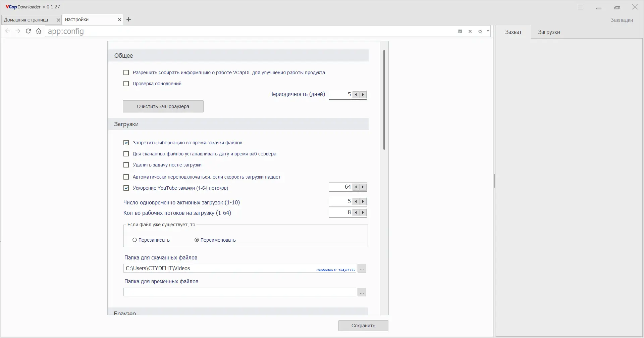The height and width of the screenshot is (338, 644).
Task: Bookmark this page with the star icon
Action: (480, 31)
